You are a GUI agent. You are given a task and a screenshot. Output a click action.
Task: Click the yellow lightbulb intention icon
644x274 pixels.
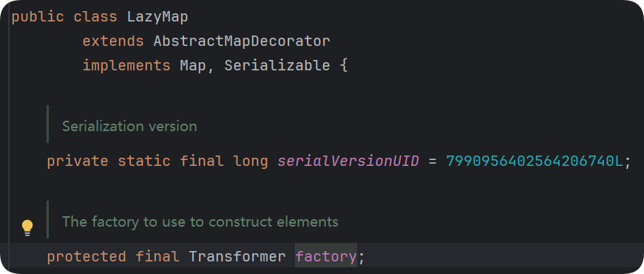(27, 227)
